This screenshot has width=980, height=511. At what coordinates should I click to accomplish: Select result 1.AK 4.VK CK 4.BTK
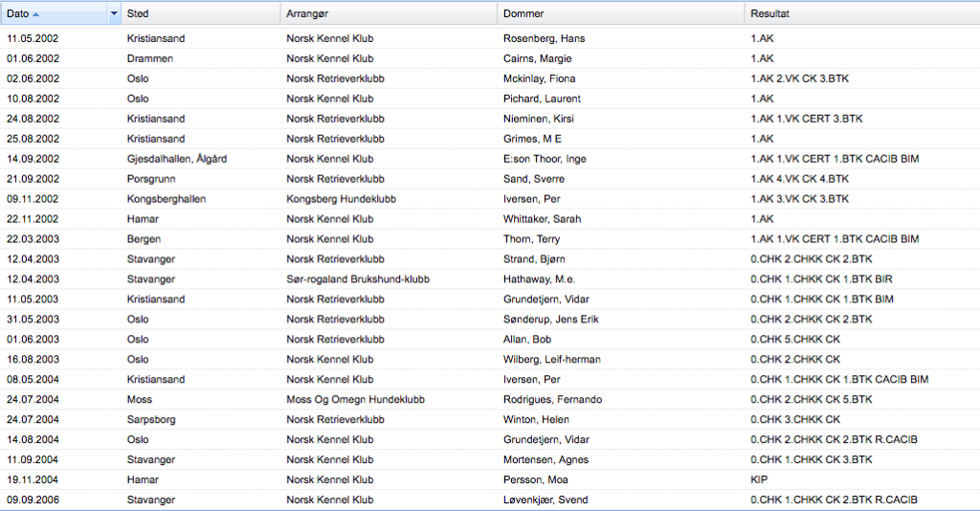click(x=799, y=178)
